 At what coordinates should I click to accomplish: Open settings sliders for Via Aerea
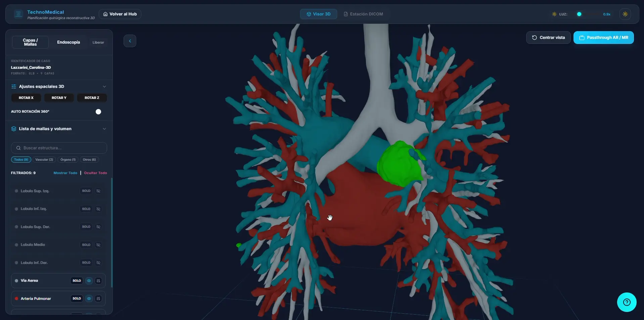click(x=98, y=281)
